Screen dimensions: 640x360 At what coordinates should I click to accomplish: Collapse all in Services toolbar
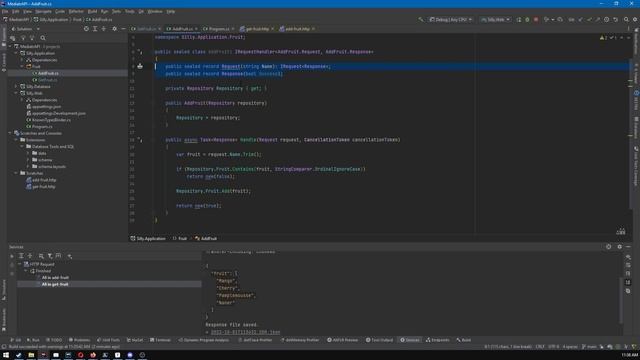pyautogui.click(x=30, y=256)
